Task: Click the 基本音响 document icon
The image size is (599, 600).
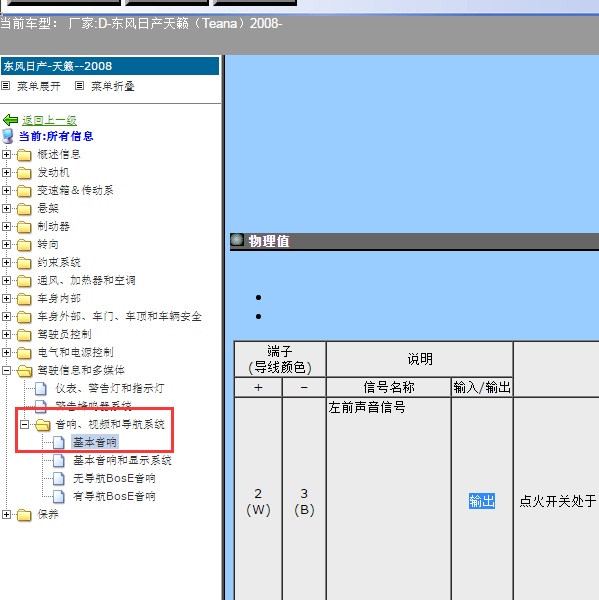Action: click(x=59, y=442)
